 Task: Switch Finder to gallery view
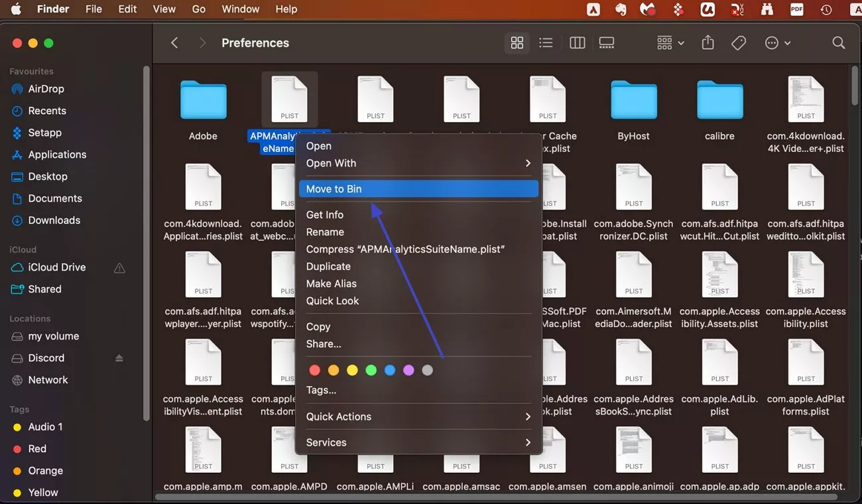pyautogui.click(x=606, y=42)
